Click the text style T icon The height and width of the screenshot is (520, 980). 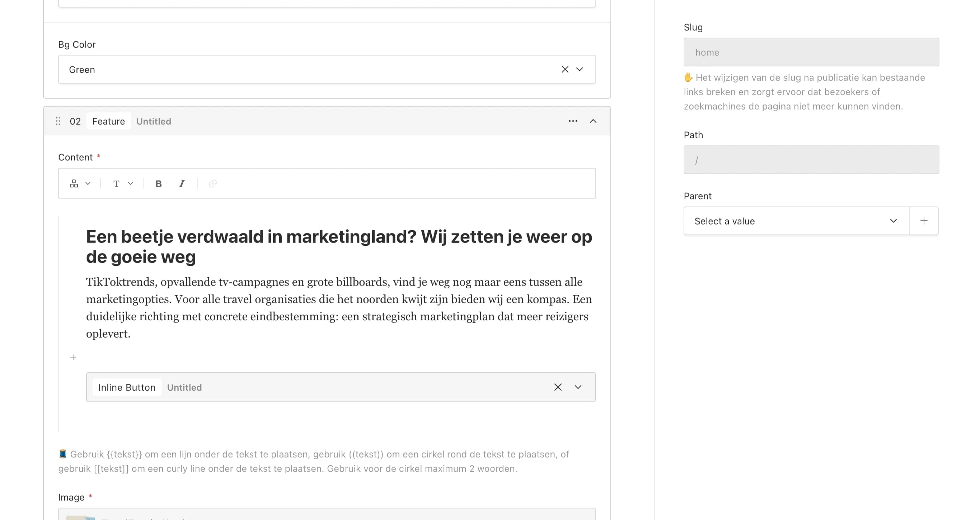click(x=117, y=184)
